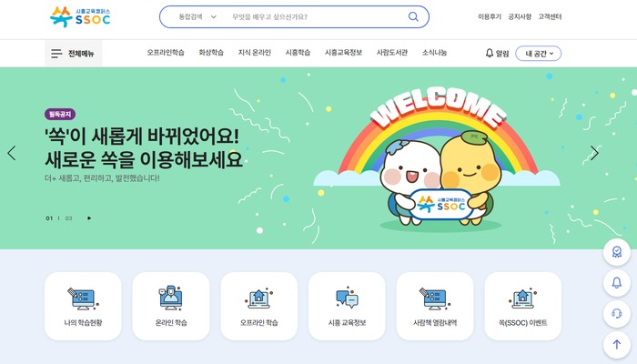
Task: Open the 사람도서관 menu item
Action: [392, 53]
